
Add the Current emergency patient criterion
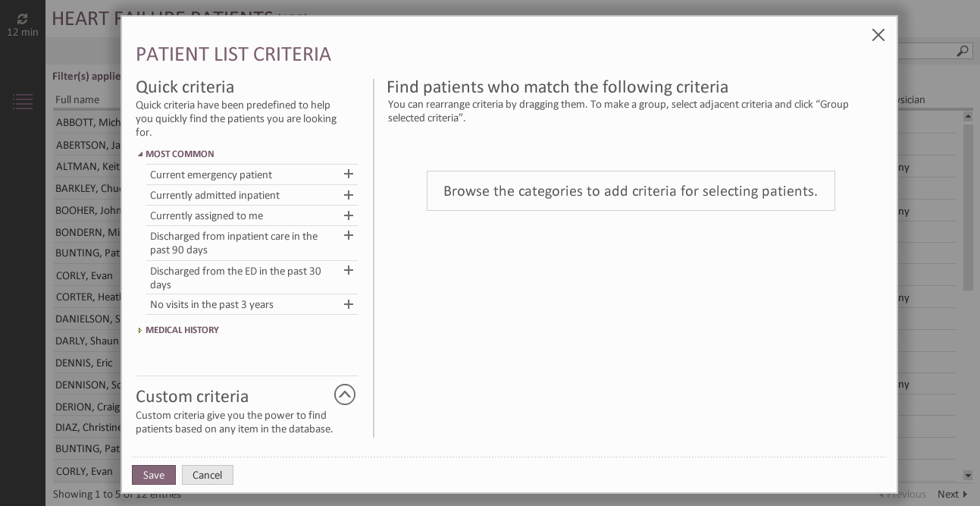click(349, 174)
